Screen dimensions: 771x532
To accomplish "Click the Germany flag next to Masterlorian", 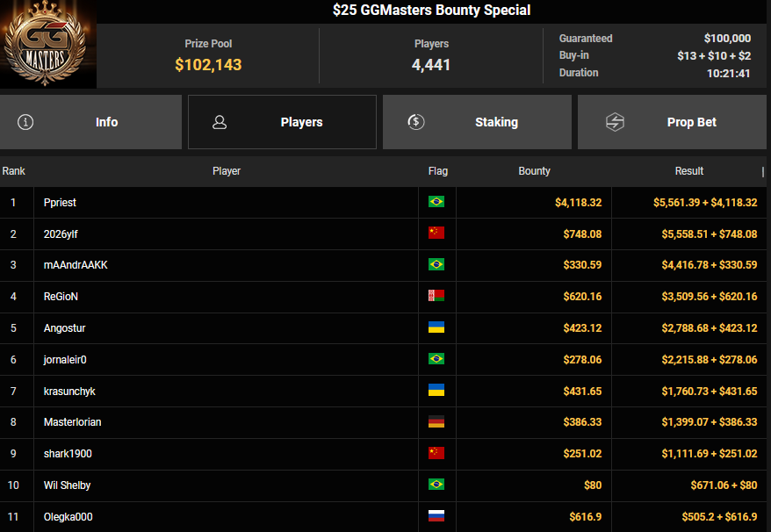I will pos(436,422).
